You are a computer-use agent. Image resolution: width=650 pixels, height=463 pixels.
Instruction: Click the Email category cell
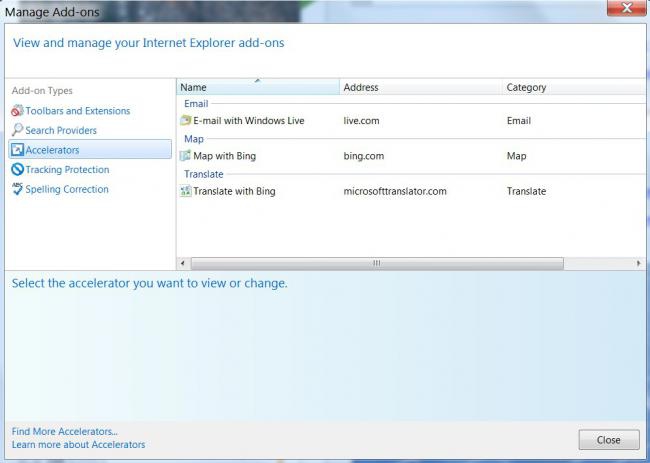click(519, 121)
